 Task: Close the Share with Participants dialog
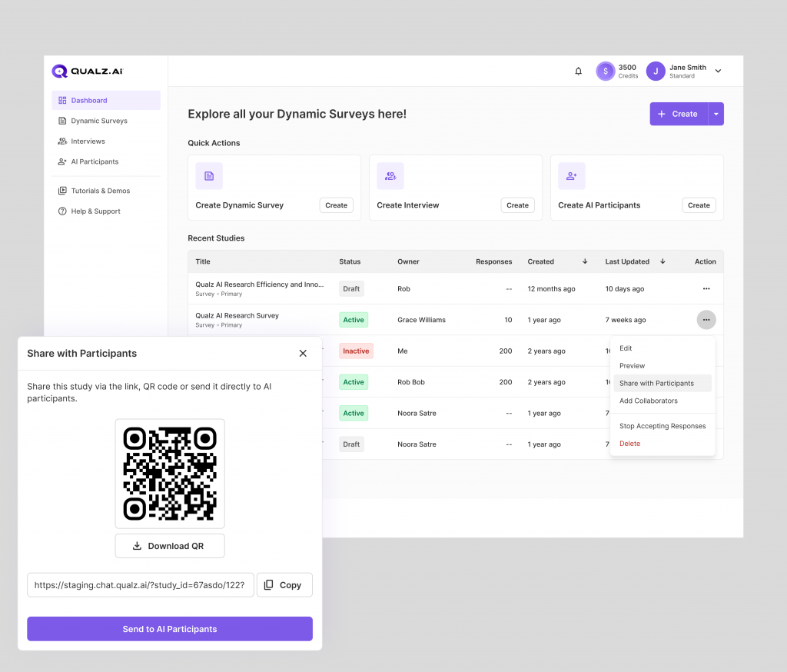(x=303, y=354)
